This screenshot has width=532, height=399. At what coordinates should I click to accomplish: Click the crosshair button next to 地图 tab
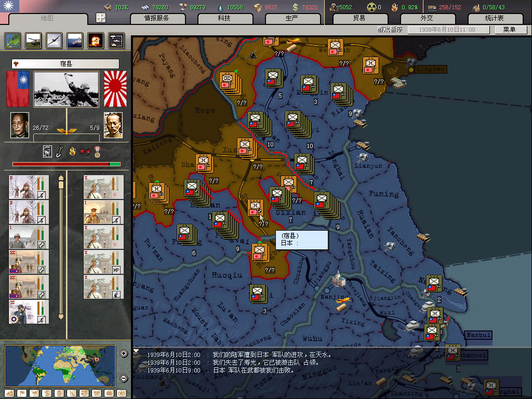[101, 18]
